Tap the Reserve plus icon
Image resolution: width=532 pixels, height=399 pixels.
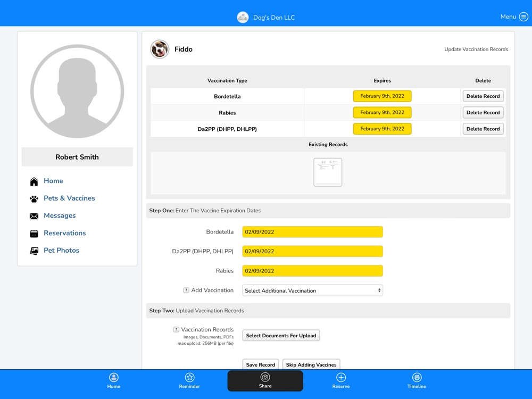tap(341, 377)
